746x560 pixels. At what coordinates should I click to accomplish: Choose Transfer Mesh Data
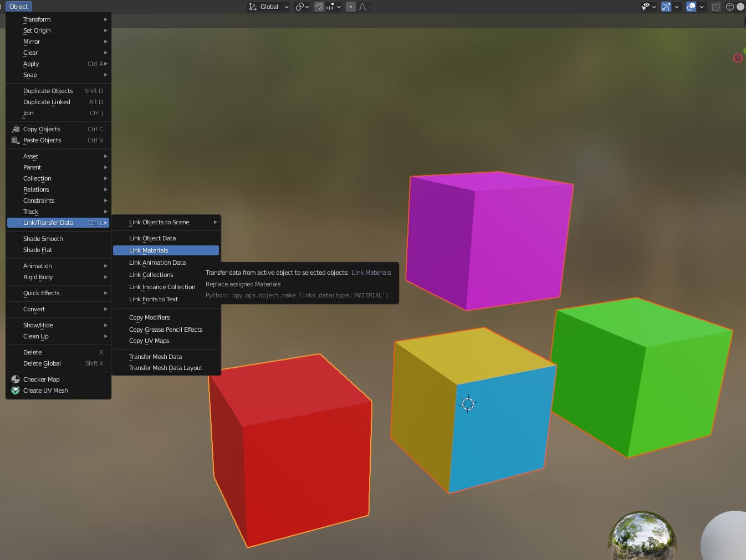(166, 357)
